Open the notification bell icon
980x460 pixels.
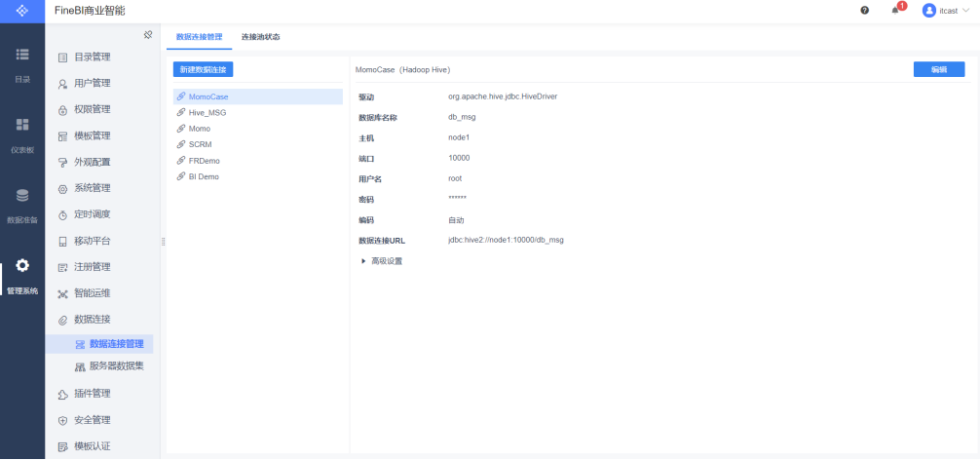point(895,11)
